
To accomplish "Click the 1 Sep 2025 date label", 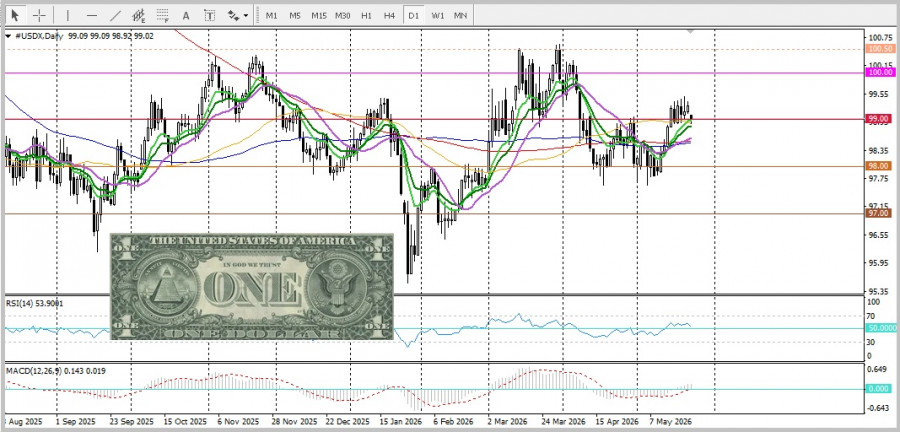I will tap(75, 421).
